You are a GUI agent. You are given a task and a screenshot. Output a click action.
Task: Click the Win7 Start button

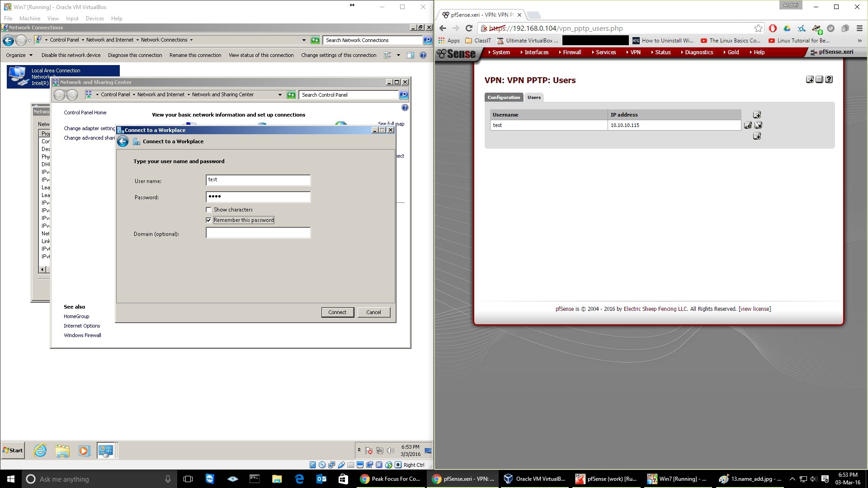[13, 450]
